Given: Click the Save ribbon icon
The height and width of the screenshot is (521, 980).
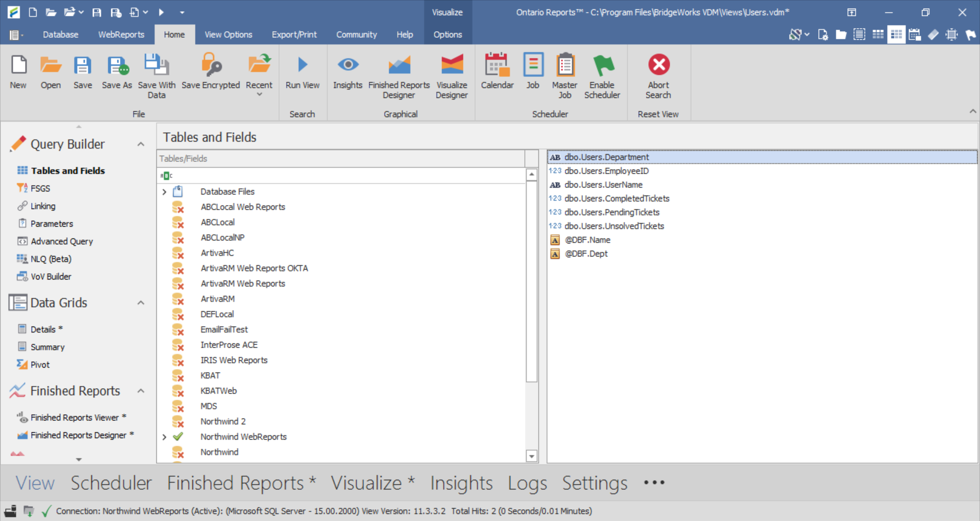Looking at the screenshot, I should click(83, 72).
